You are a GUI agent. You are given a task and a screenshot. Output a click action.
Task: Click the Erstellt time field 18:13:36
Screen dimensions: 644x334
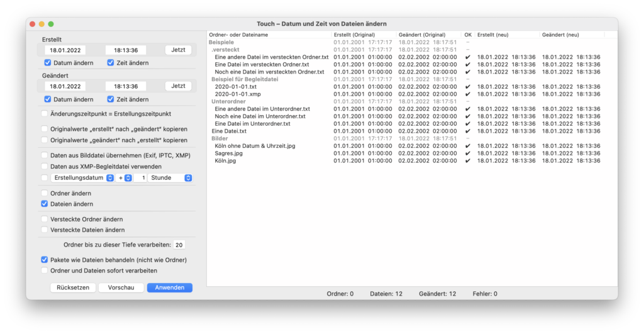pos(126,50)
